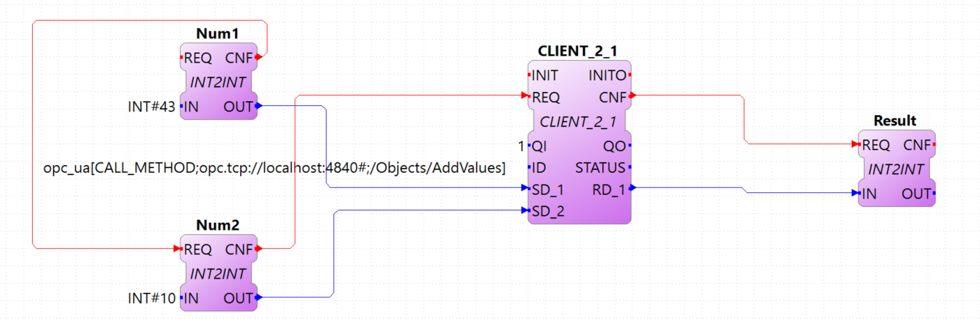
Task: Click the SD_2 data input pin
Action: click(x=547, y=211)
